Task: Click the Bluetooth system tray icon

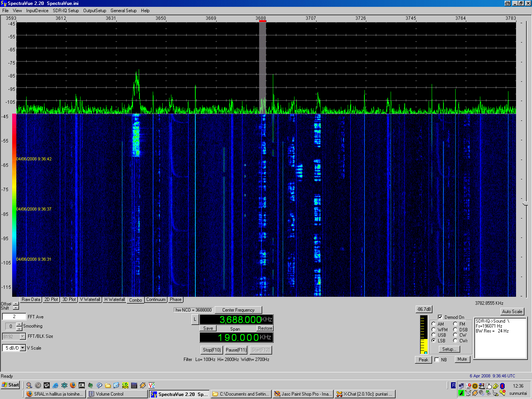Action: tap(502, 386)
